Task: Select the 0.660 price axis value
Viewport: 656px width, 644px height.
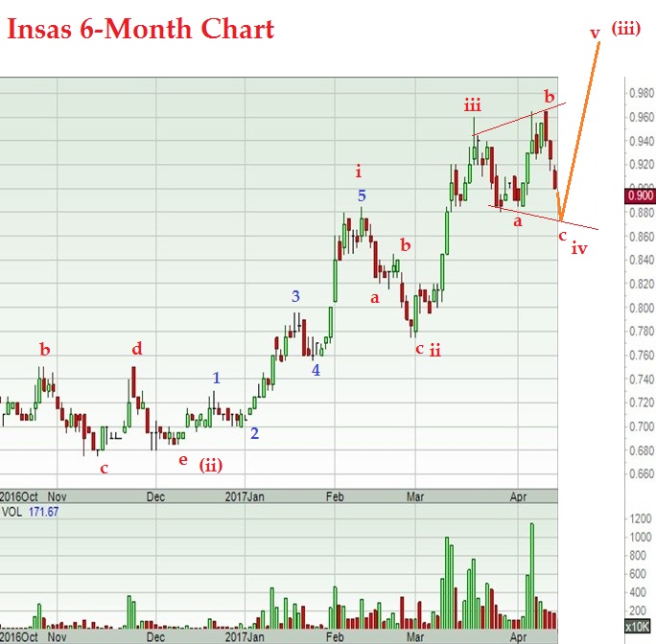Action: [642, 474]
